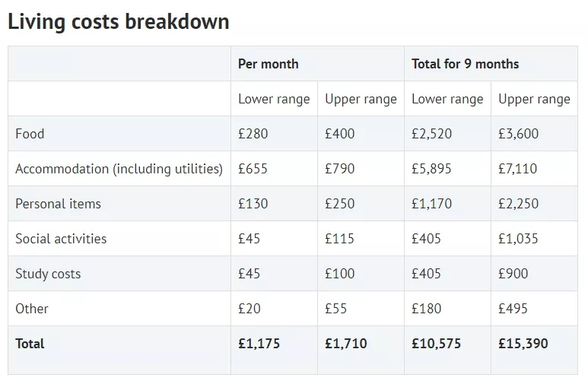
Task: Click the £15,390 grand total cell
Action: click(x=523, y=344)
